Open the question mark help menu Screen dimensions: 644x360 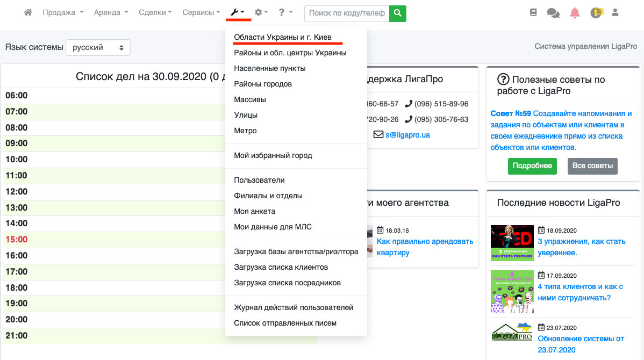285,12
